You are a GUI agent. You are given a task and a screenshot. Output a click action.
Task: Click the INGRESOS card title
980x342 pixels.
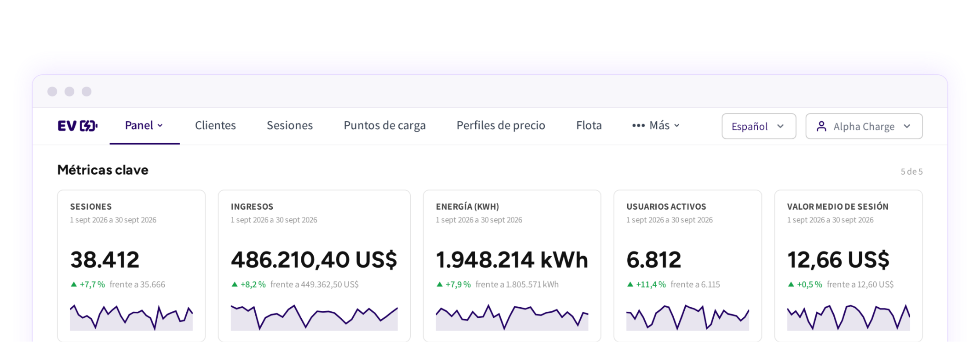[252, 207]
